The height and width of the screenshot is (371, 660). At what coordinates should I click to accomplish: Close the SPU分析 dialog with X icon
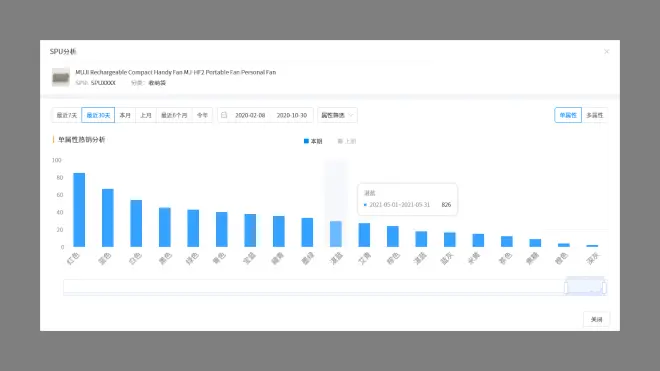[x=606, y=51]
